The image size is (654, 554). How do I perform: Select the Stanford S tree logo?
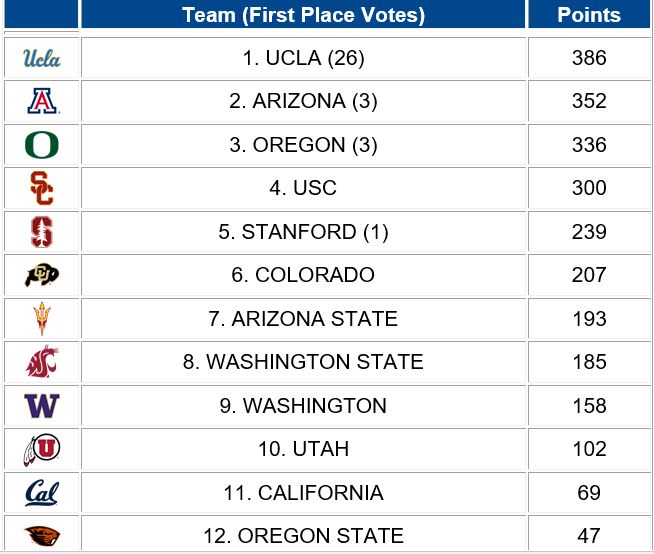click(x=42, y=232)
